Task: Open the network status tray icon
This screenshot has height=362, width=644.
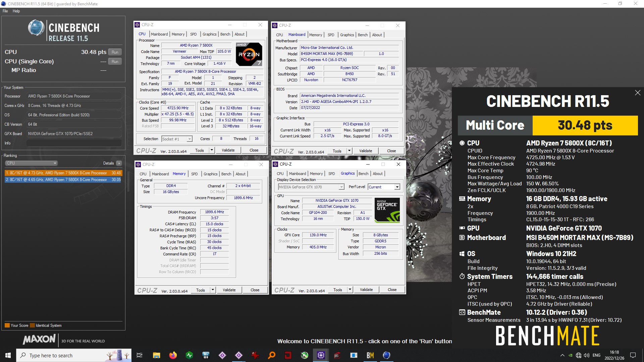Action: pyautogui.click(x=579, y=355)
